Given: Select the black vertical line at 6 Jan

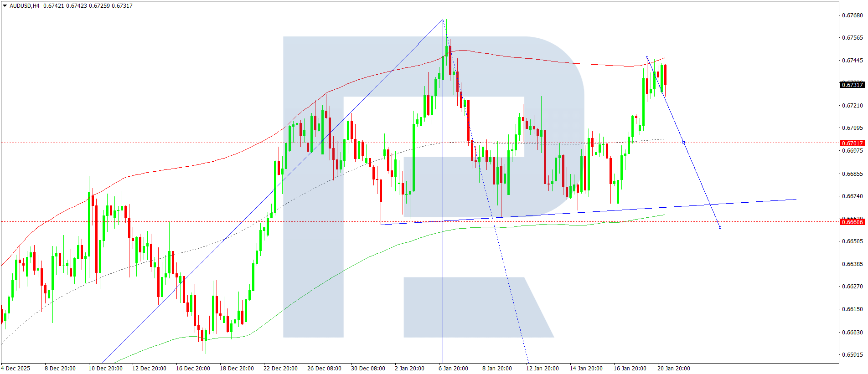Looking at the screenshot, I should (443, 273).
